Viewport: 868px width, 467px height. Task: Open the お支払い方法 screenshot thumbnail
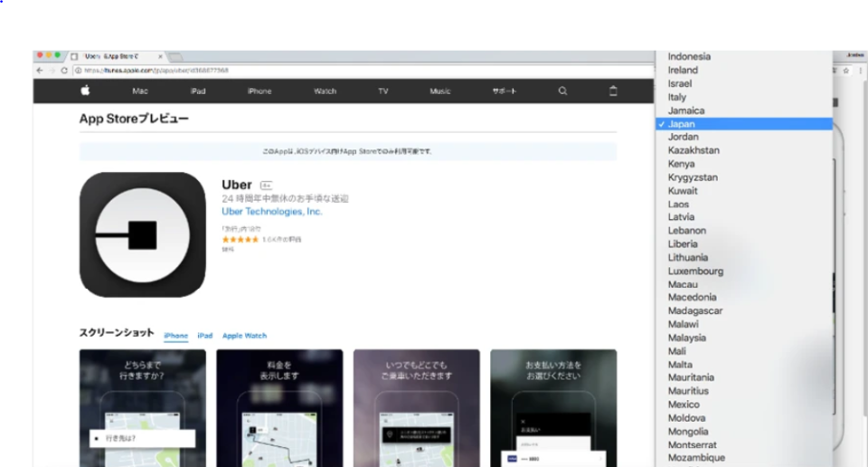(553, 408)
